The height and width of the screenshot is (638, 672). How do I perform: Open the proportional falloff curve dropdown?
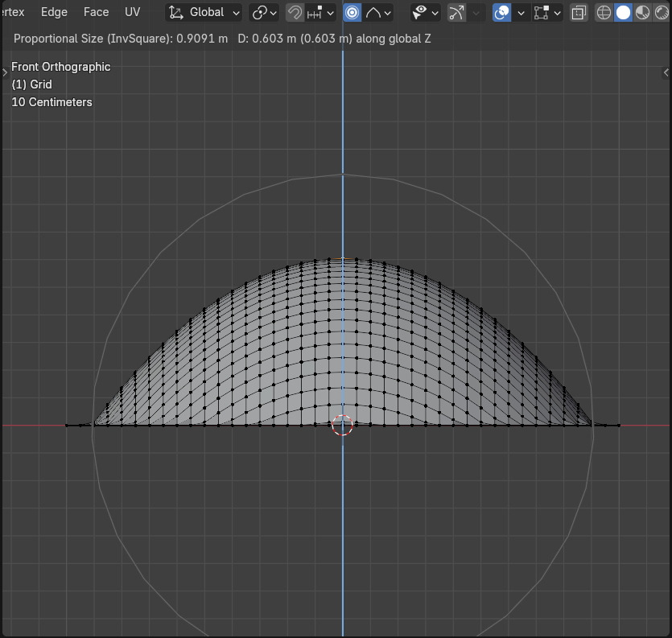click(378, 12)
